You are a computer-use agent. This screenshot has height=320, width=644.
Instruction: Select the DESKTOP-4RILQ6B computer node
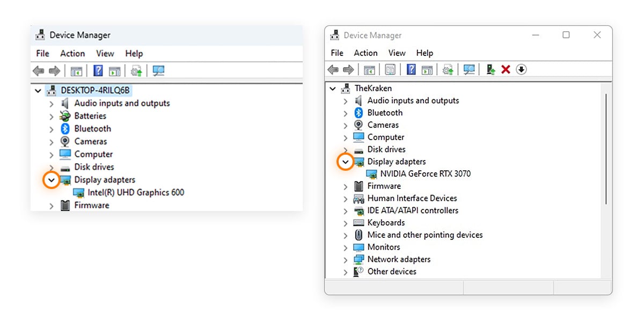tap(96, 90)
